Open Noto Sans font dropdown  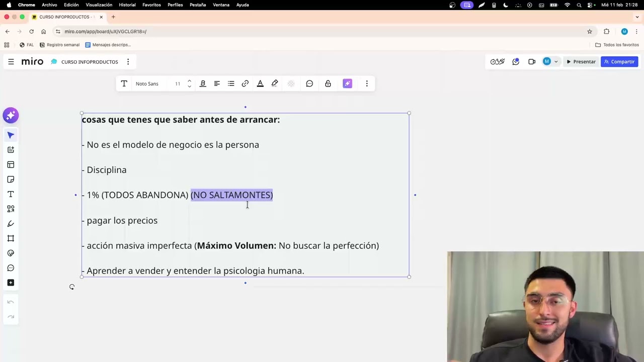pos(147,83)
